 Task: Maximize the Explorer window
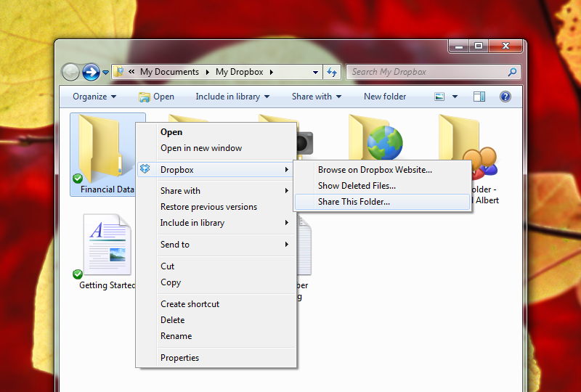(x=479, y=46)
